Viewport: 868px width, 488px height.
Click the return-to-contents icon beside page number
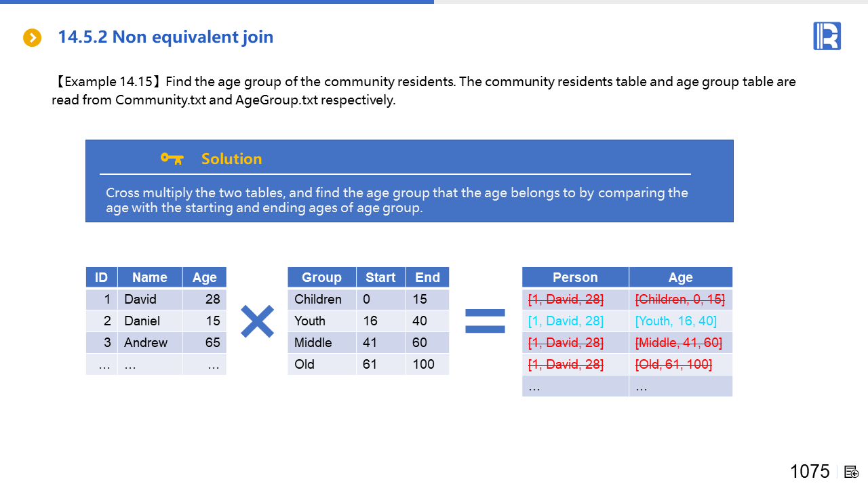click(x=852, y=472)
